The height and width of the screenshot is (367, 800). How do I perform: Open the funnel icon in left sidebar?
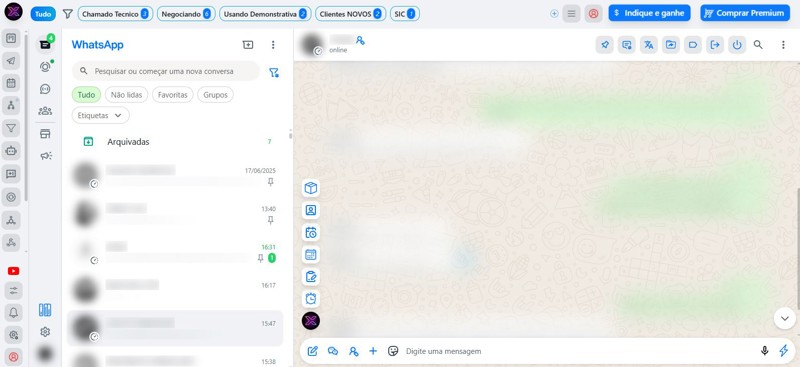click(11, 128)
